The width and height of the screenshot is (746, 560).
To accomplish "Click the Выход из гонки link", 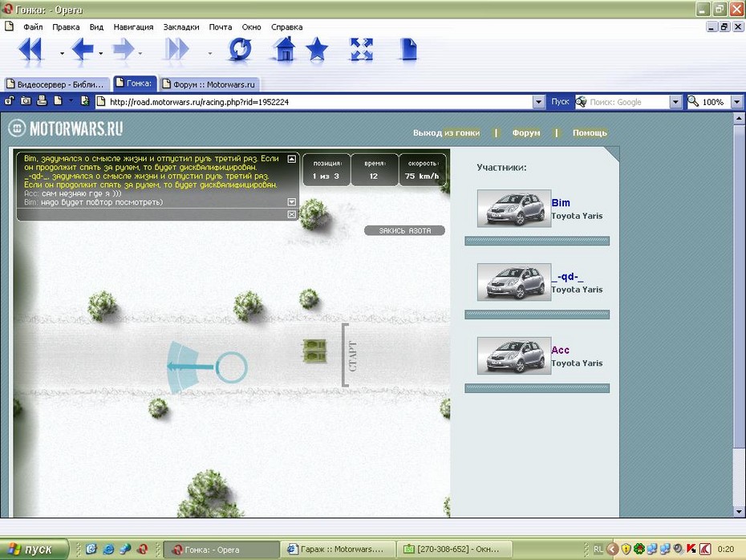I will [x=446, y=132].
